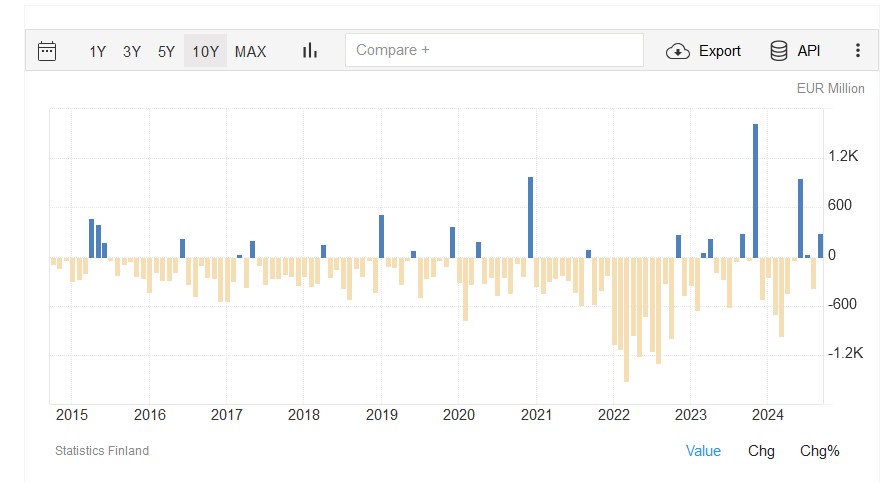Click the bar chart type icon
This screenshot has height=482, width=887.
pyautogui.click(x=310, y=51)
